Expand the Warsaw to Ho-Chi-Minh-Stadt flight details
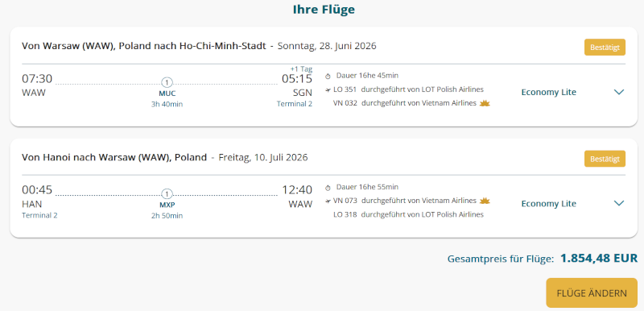 click(618, 92)
